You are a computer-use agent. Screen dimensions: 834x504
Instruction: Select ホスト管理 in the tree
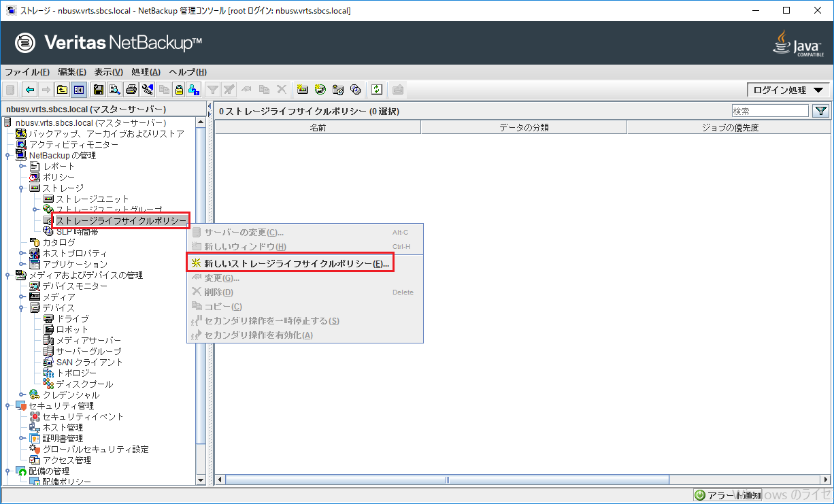[x=63, y=428]
